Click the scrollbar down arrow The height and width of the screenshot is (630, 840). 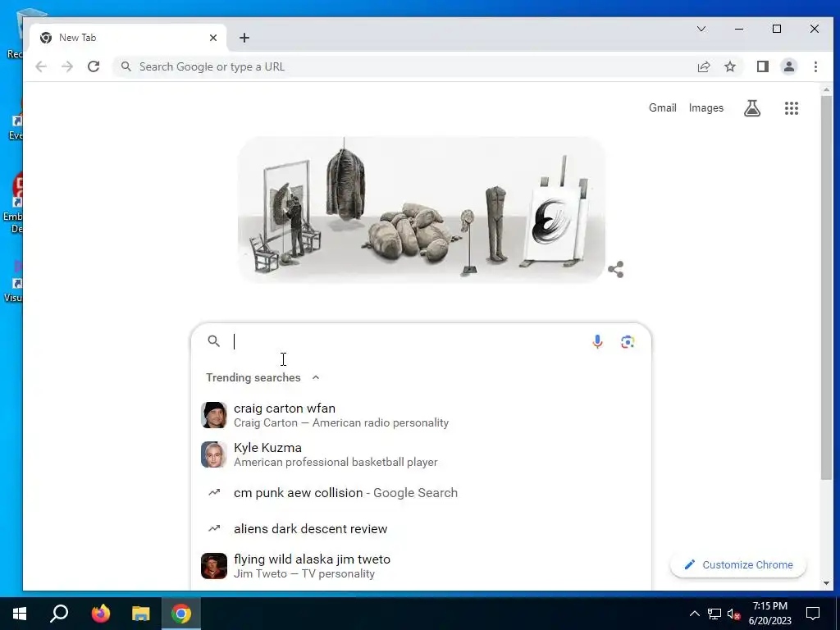(x=826, y=583)
